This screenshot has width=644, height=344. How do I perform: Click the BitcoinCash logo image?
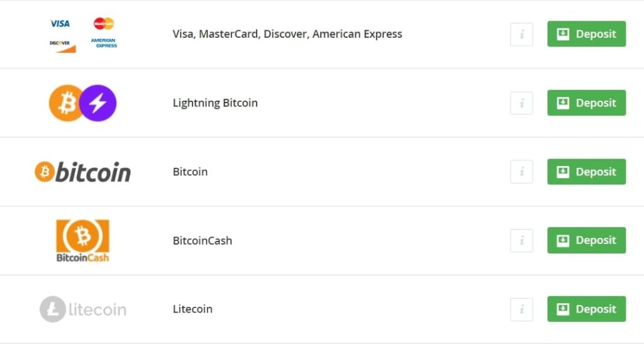[x=82, y=241]
